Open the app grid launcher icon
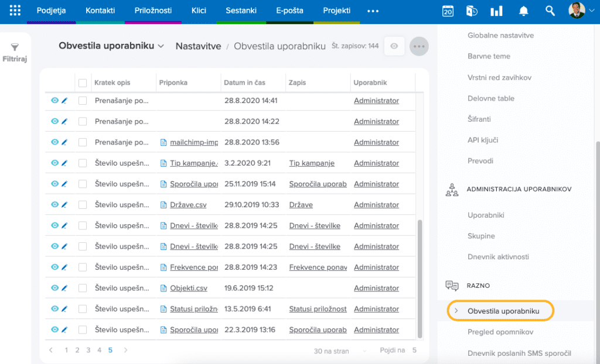 click(x=15, y=11)
